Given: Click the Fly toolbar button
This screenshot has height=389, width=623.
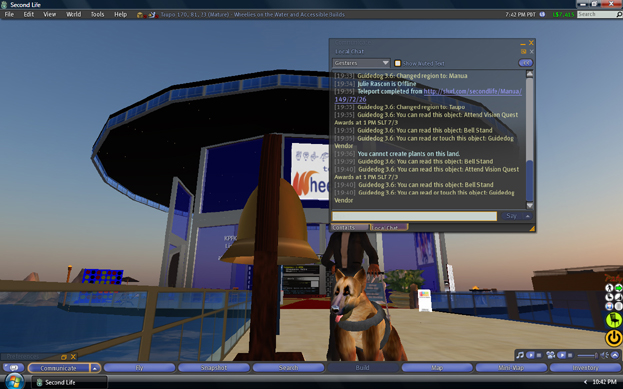Looking at the screenshot, I should tap(139, 368).
